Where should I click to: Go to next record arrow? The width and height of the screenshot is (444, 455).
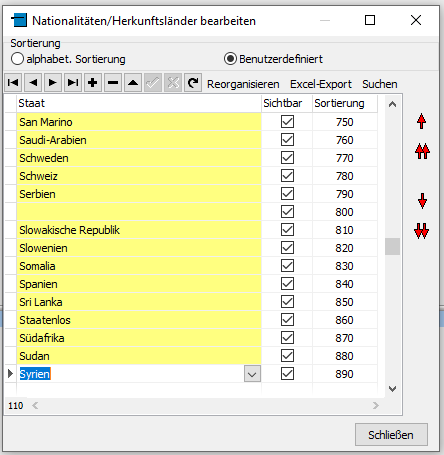click(x=53, y=82)
